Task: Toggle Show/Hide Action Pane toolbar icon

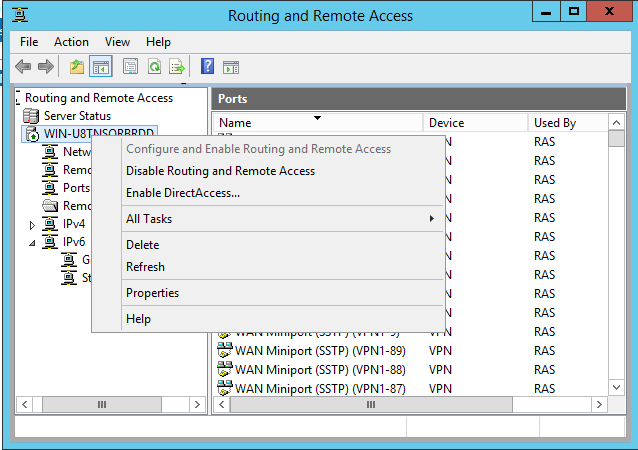Action: tap(231, 67)
